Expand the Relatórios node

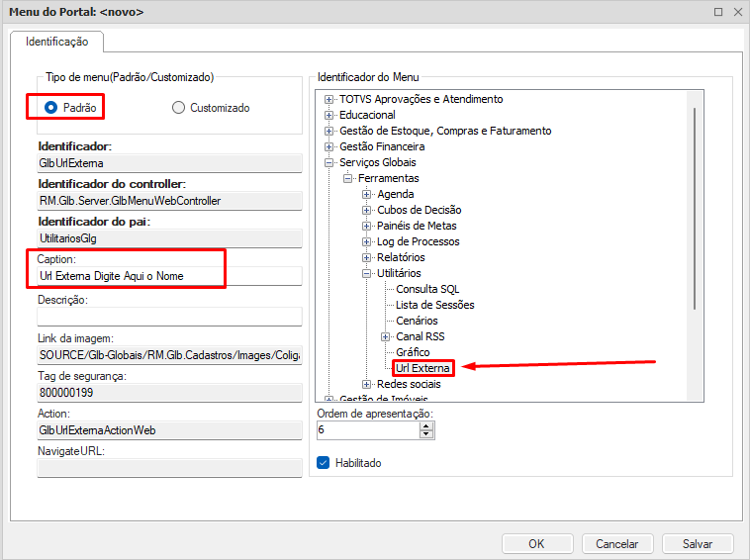(x=366, y=257)
